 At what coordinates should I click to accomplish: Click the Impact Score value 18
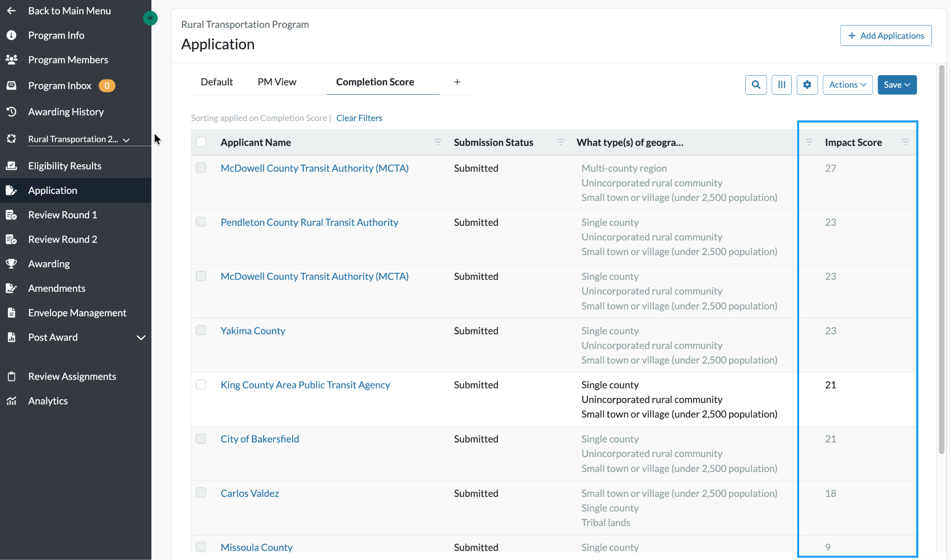click(x=830, y=493)
